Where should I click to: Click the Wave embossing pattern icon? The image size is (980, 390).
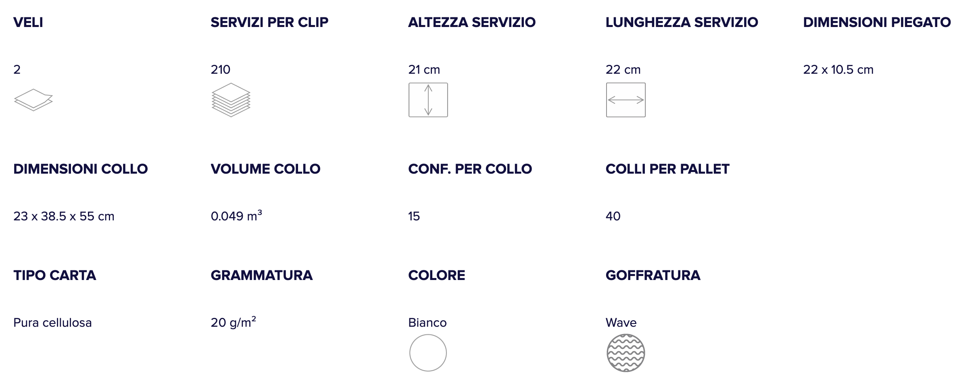coord(626,353)
